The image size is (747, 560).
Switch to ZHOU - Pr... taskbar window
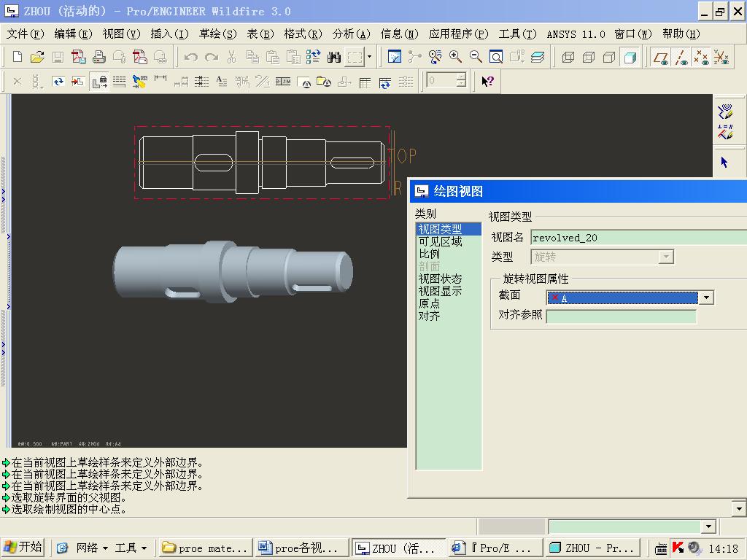(591, 548)
